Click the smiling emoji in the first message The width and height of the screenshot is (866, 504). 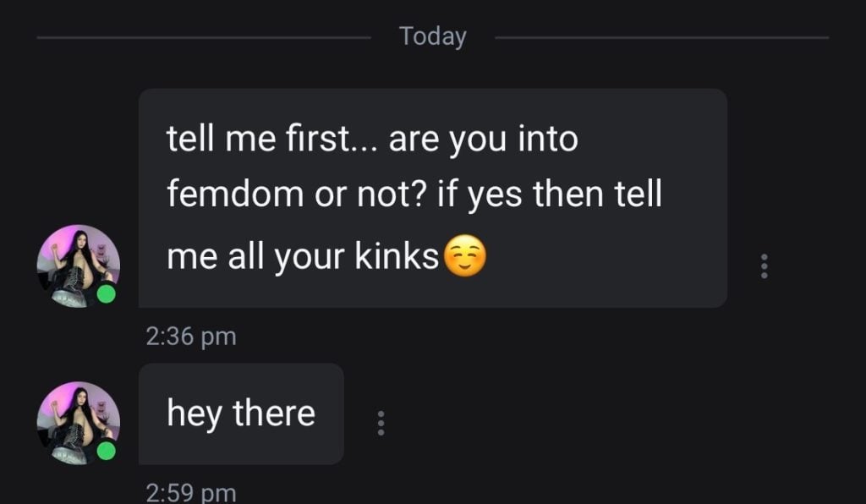(x=464, y=257)
